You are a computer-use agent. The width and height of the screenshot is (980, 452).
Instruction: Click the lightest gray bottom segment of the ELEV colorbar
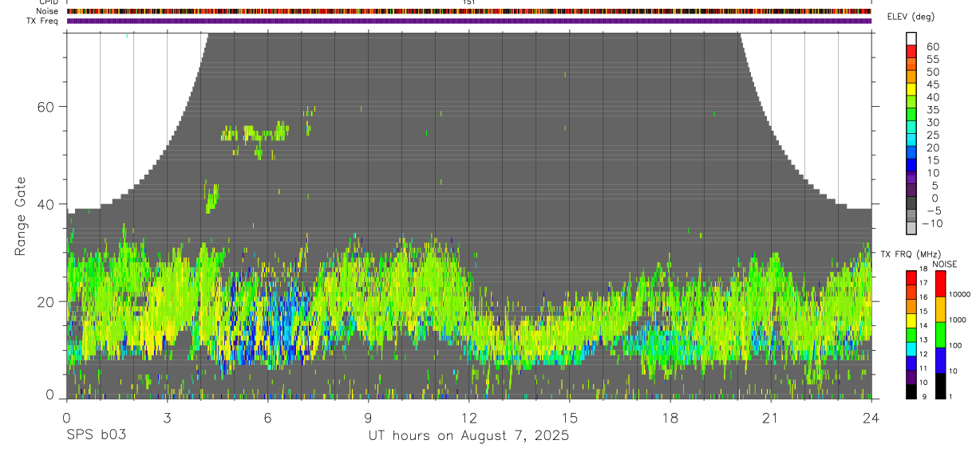[911, 226]
